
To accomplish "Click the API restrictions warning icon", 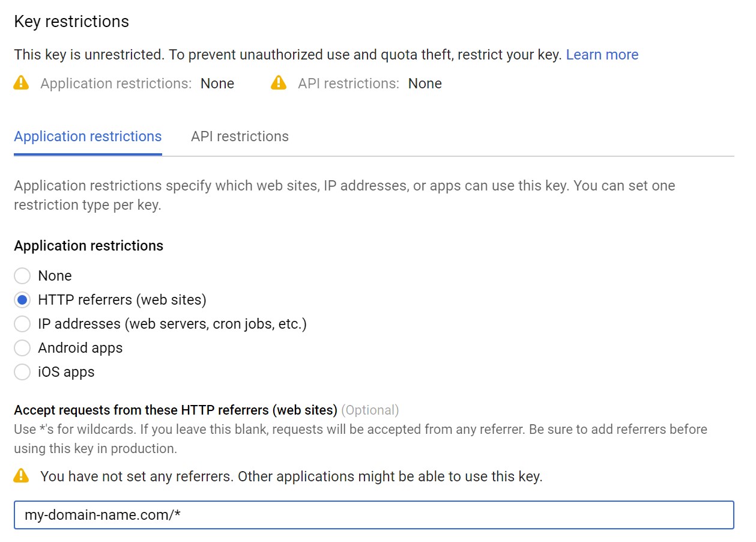I will pos(279,82).
